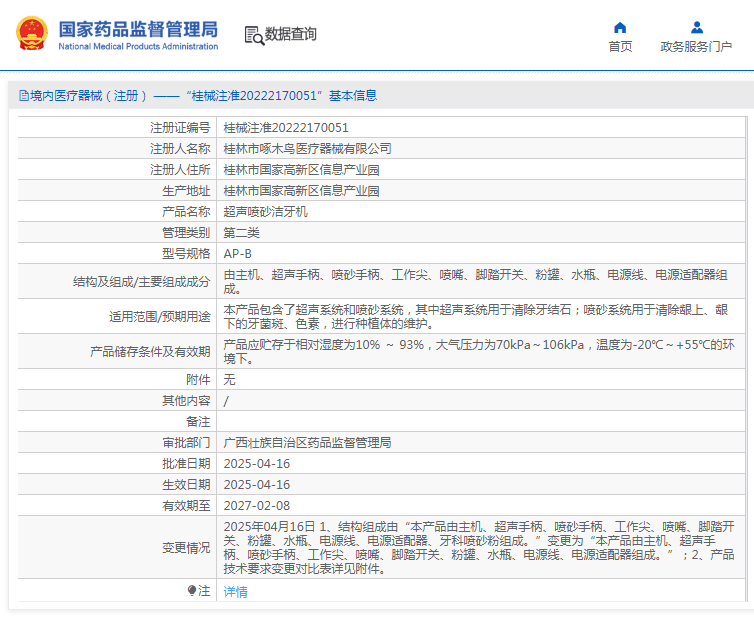754x619 pixels.
Task: Click the National Medical Products Administration emblem logo
Action: point(31,34)
